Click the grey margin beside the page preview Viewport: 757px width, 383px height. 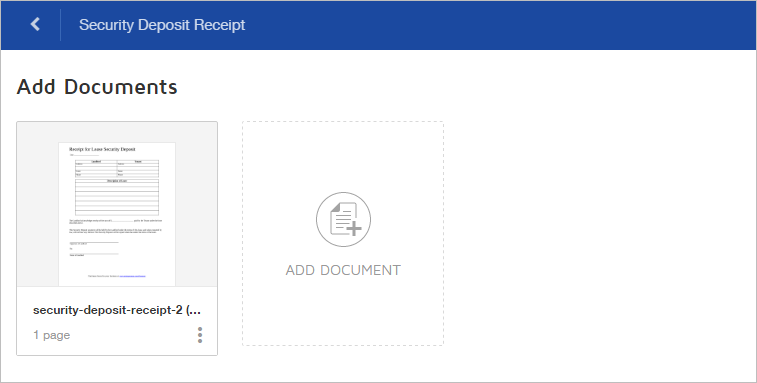point(38,204)
